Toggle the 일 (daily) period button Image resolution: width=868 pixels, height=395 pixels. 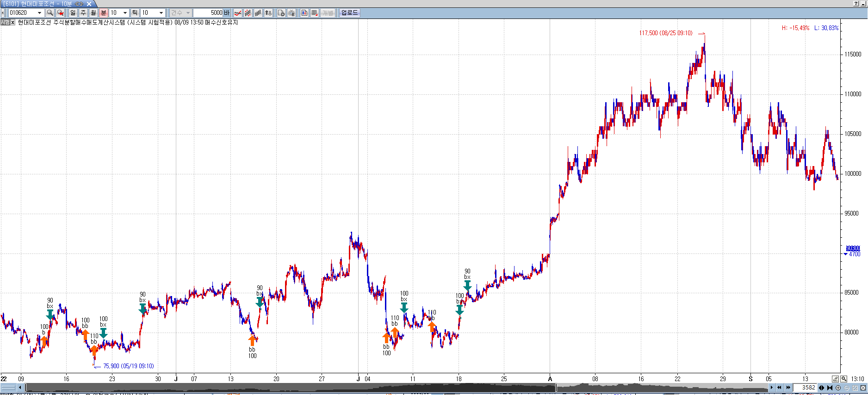tap(73, 13)
